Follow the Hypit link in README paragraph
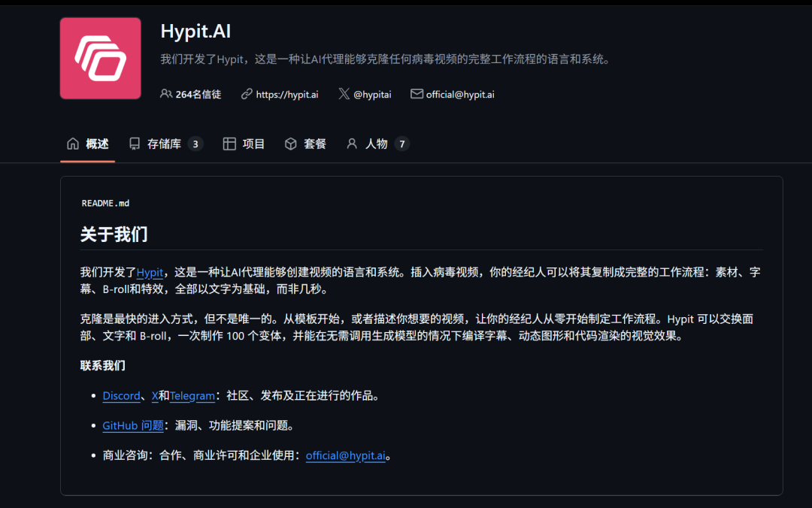 150,272
